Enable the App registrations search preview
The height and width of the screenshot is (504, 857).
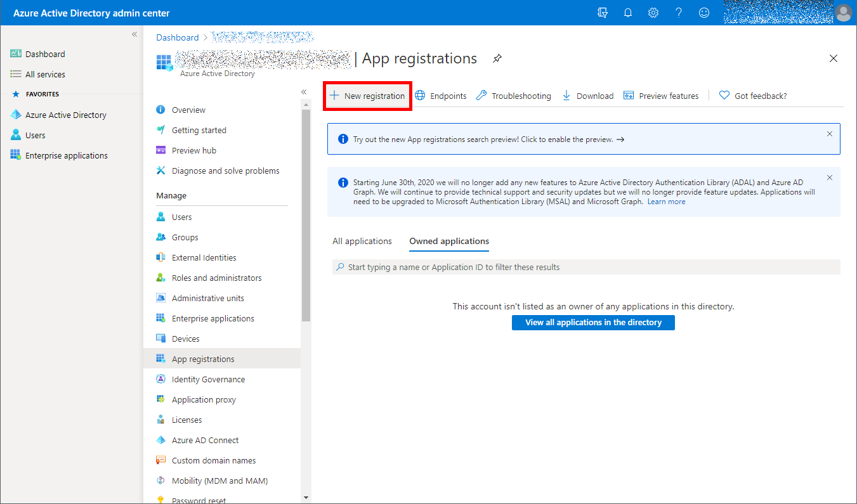(x=488, y=139)
